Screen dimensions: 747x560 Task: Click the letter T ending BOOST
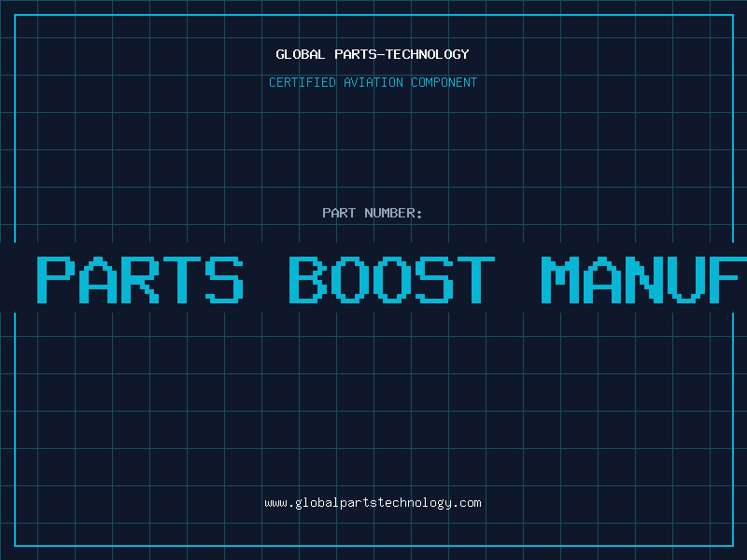pos(476,279)
